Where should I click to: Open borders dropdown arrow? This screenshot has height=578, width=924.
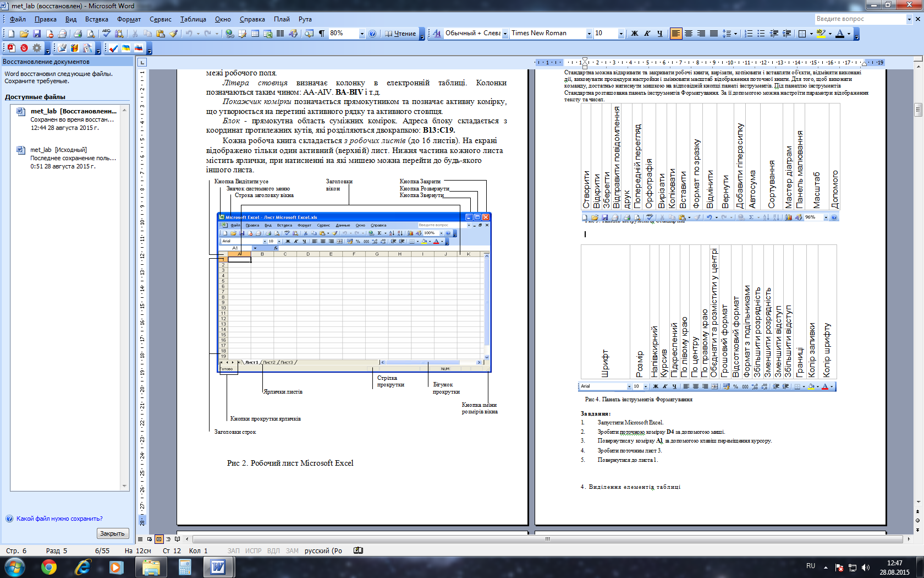(x=811, y=34)
